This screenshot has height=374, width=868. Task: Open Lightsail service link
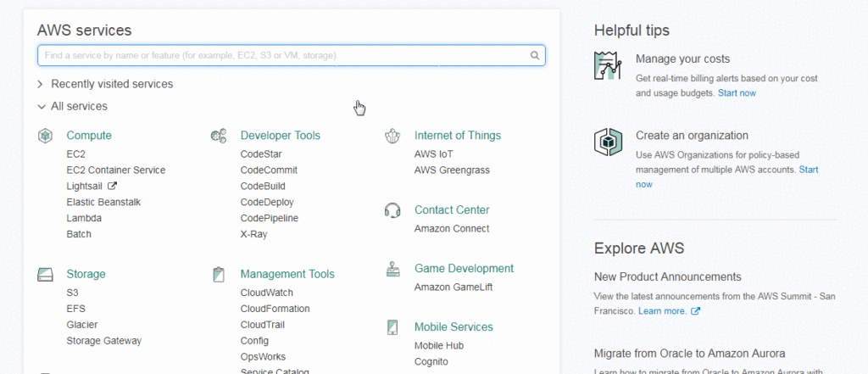click(x=84, y=187)
